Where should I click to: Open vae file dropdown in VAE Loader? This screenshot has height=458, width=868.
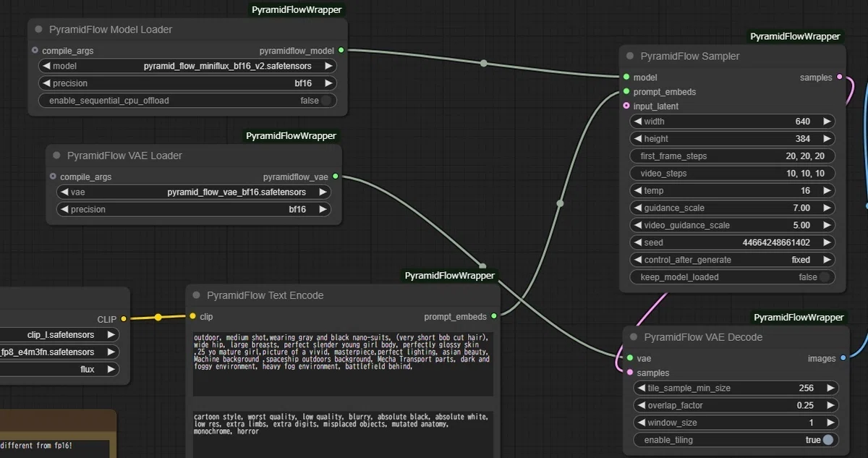point(194,192)
